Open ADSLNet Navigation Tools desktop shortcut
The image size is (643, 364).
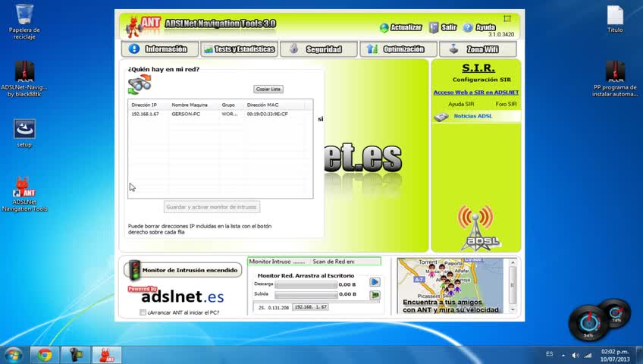coord(24,194)
